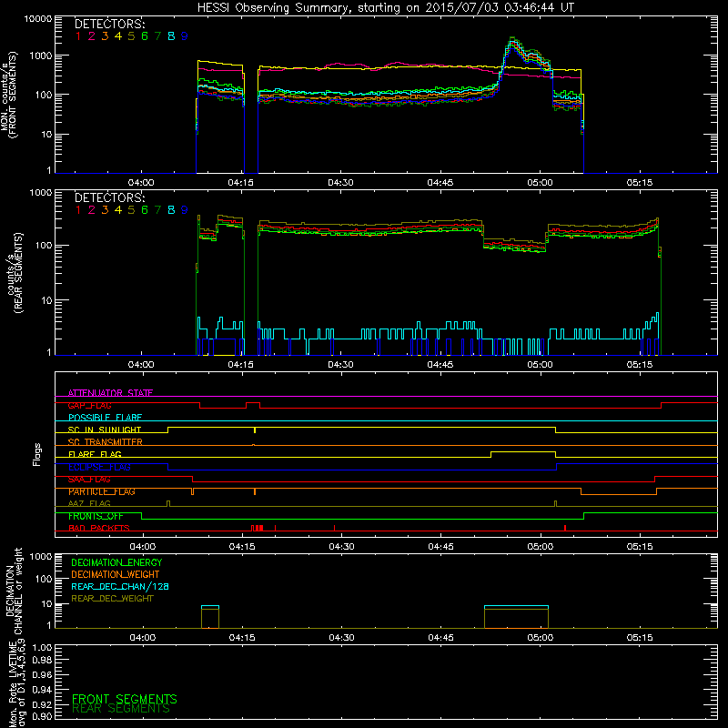Click the 04:00 time label under front segments plot

(141, 183)
